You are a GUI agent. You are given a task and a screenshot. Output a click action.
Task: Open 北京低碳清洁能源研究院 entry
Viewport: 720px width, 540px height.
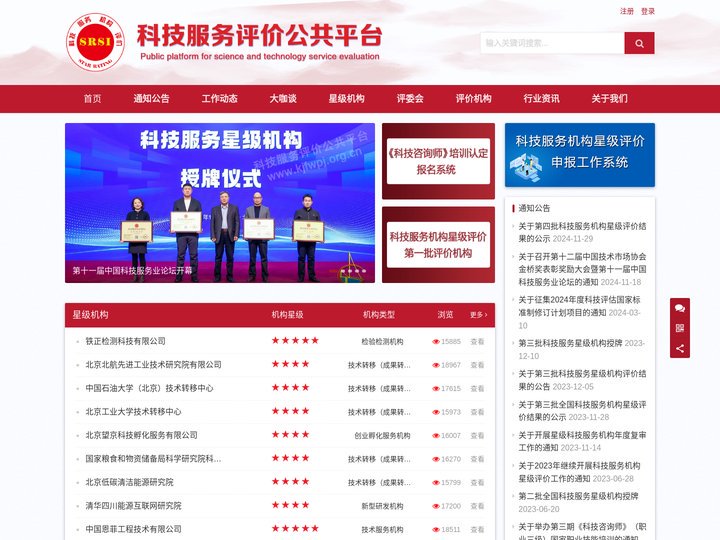pyautogui.click(x=129, y=482)
